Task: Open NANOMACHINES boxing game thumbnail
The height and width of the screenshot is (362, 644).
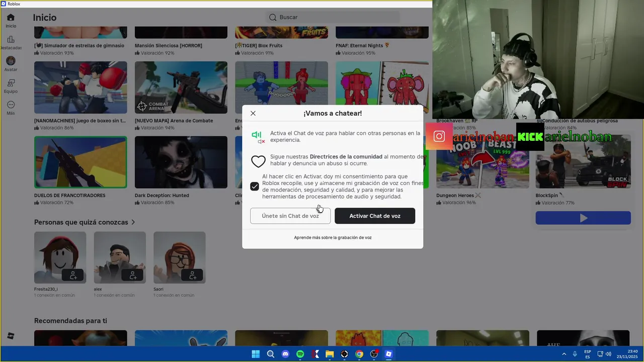Action: [x=80, y=87]
